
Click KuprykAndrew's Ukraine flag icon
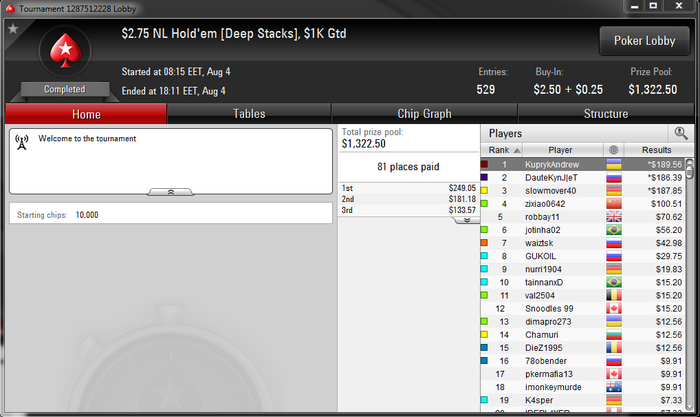pos(614,164)
